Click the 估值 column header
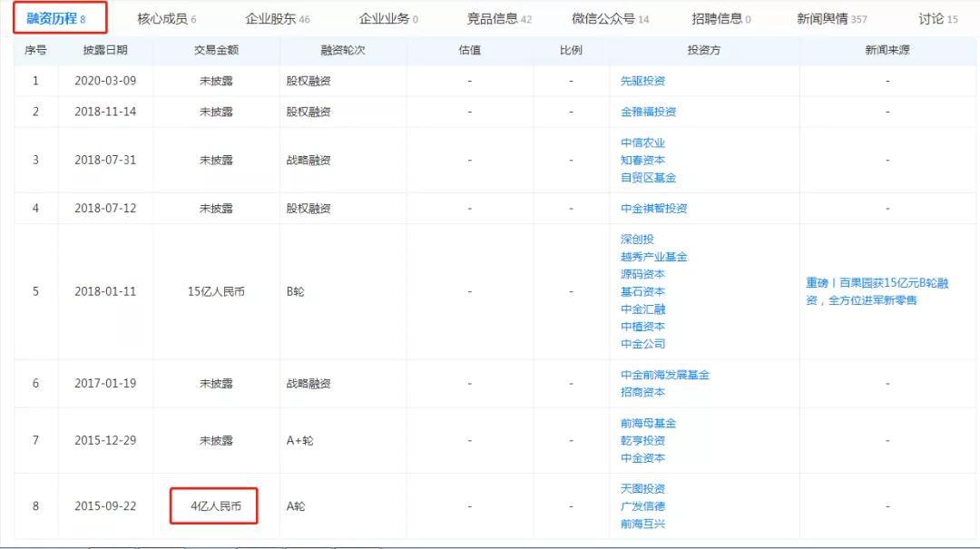Viewport: 980px width, 549px height. pyautogui.click(x=469, y=50)
